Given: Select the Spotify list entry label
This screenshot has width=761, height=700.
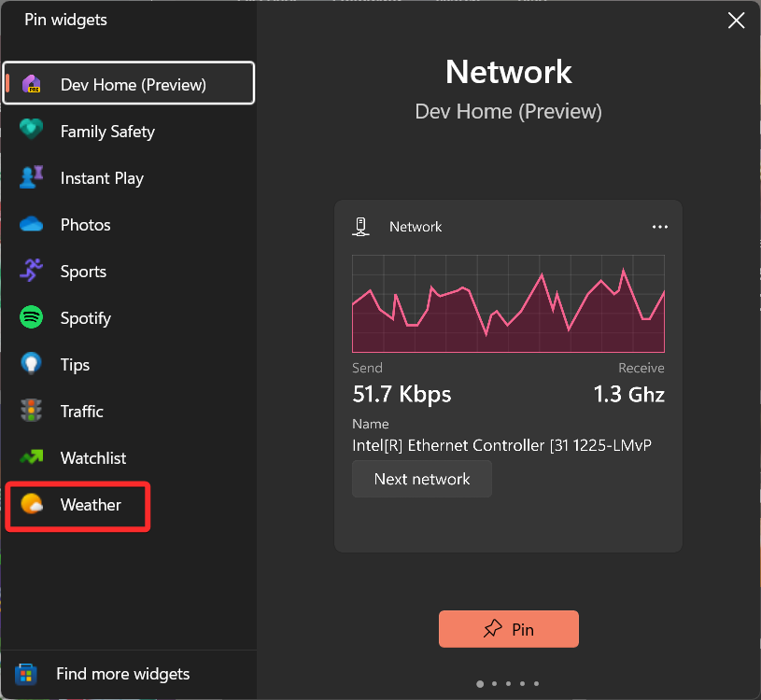Looking at the screenshot, I should point(86,318).
